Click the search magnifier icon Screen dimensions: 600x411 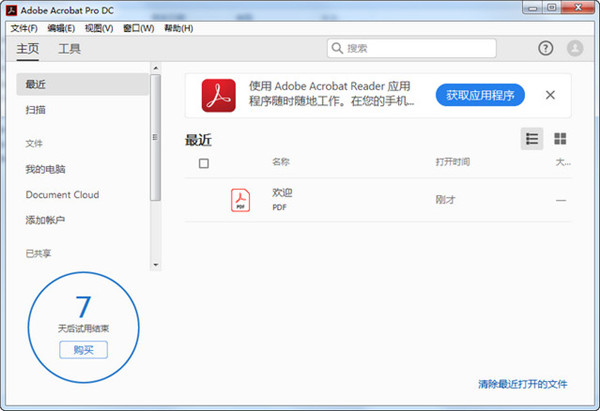tap(340, 48)
